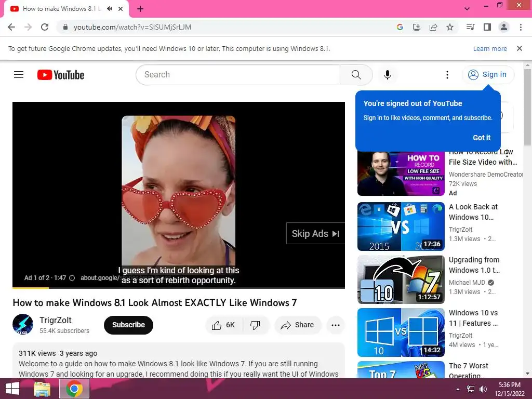The height and width of the screenshot is (399, 532).
Task: Open the ad's three-dot options menu
Action: tap(507, 153)
